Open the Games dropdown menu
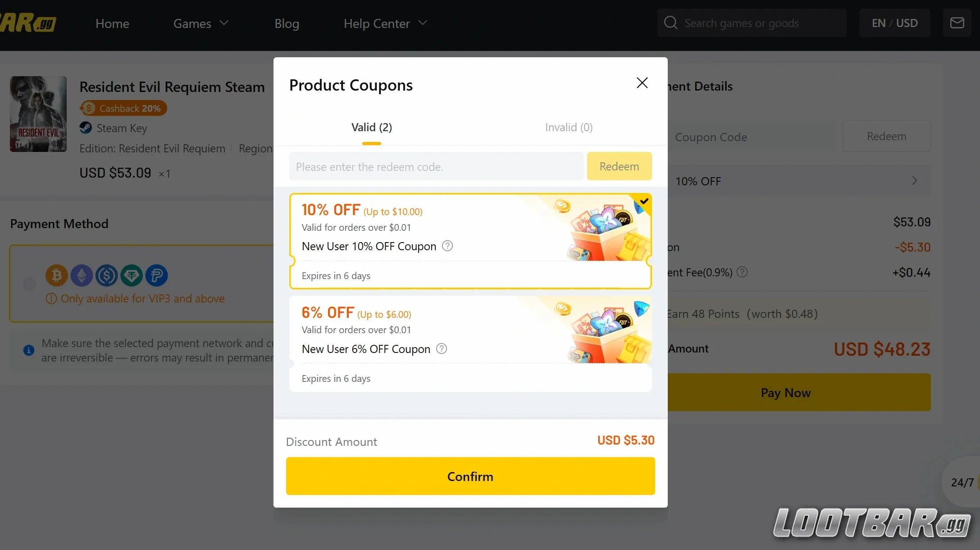 coord(200,23)
